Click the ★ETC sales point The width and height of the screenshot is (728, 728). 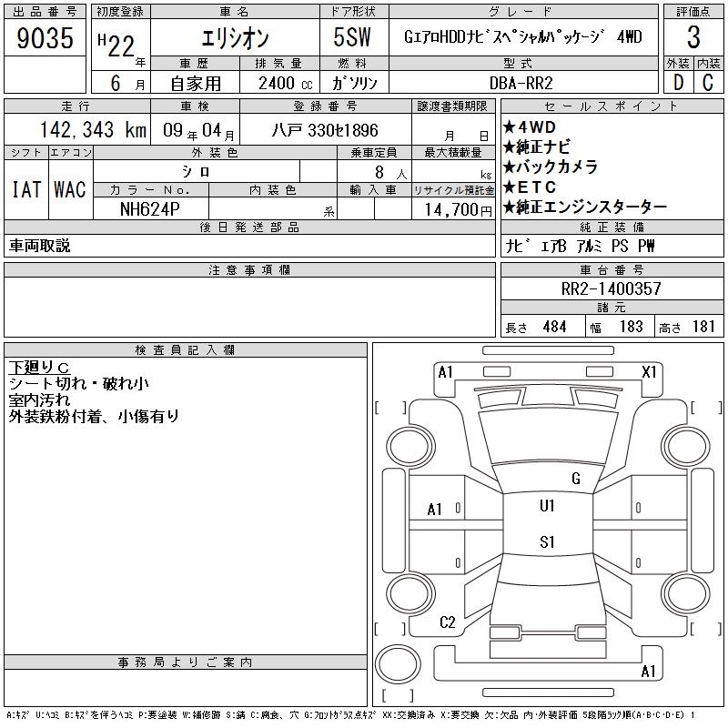[x=530, y=187]
